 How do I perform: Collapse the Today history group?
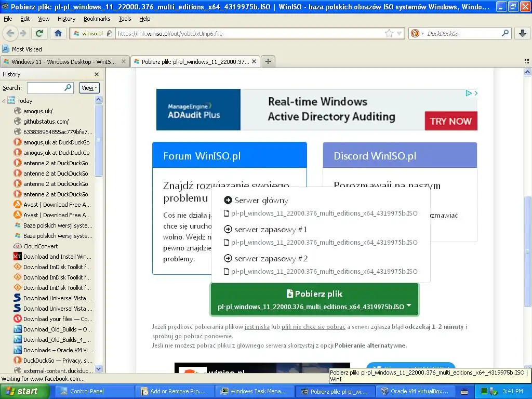[x=4, y=101]
